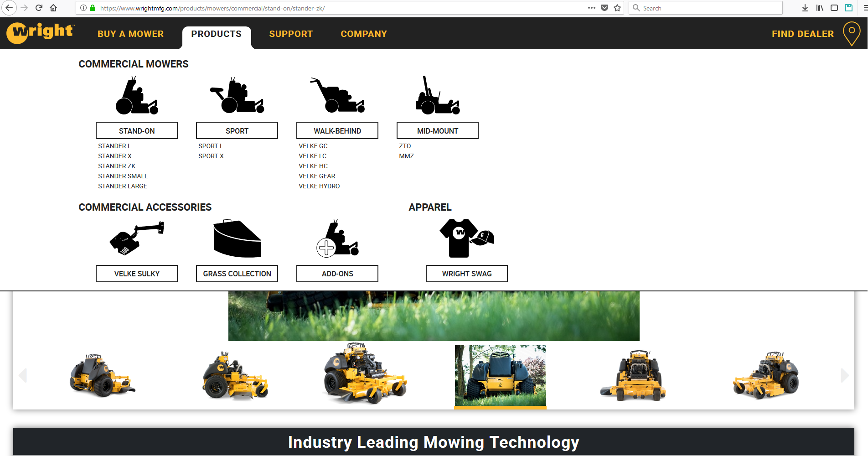Open the Velke Hydro link
This screenshot has height=456, width=868.
[x=319, y=186]
